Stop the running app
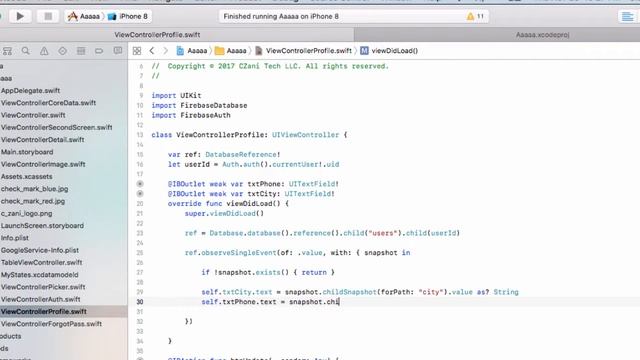This screenshot has width=640, height=360. pyautogui.click(x=48, y=16)
